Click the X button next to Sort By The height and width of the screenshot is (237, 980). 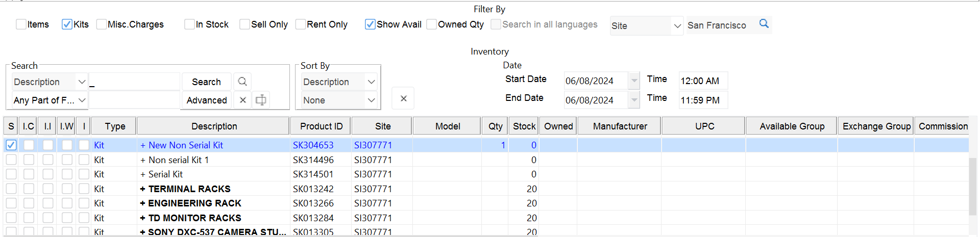coord(403,98)
